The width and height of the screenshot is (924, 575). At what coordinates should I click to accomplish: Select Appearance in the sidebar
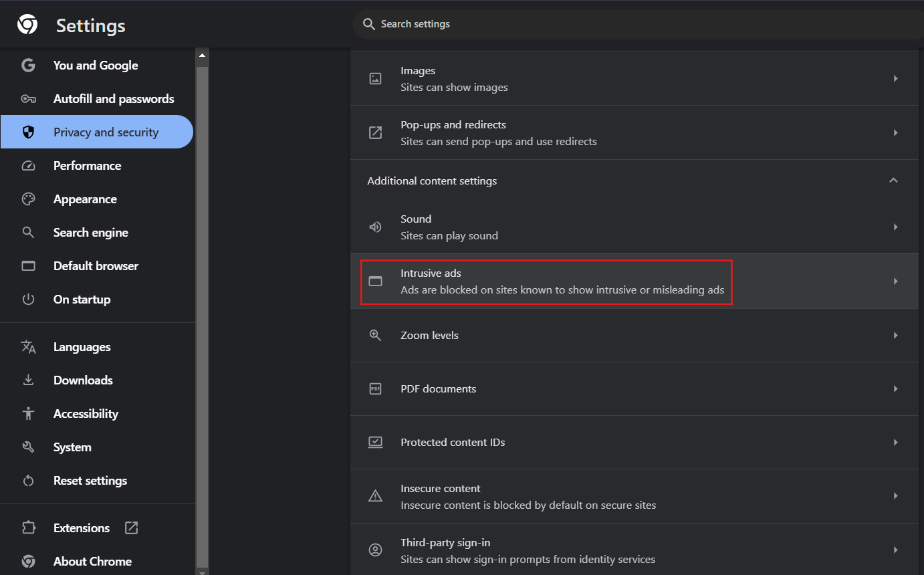[x=85, y=199]
